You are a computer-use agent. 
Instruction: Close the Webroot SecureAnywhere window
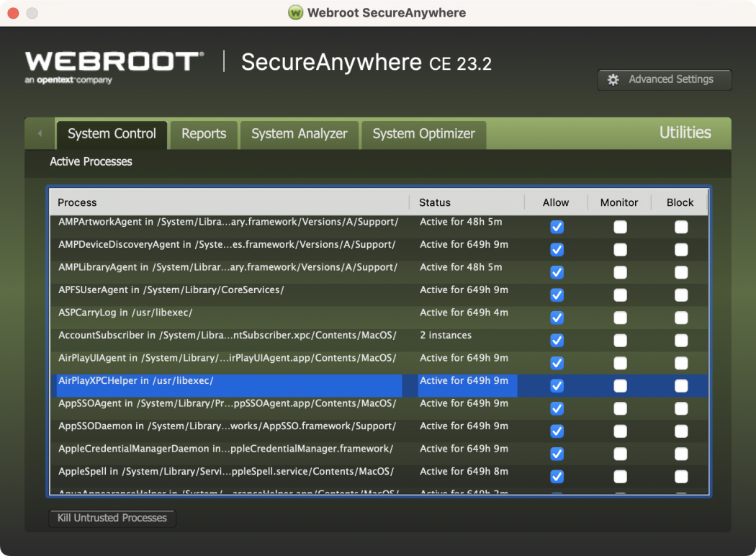[x=14, y=13]
